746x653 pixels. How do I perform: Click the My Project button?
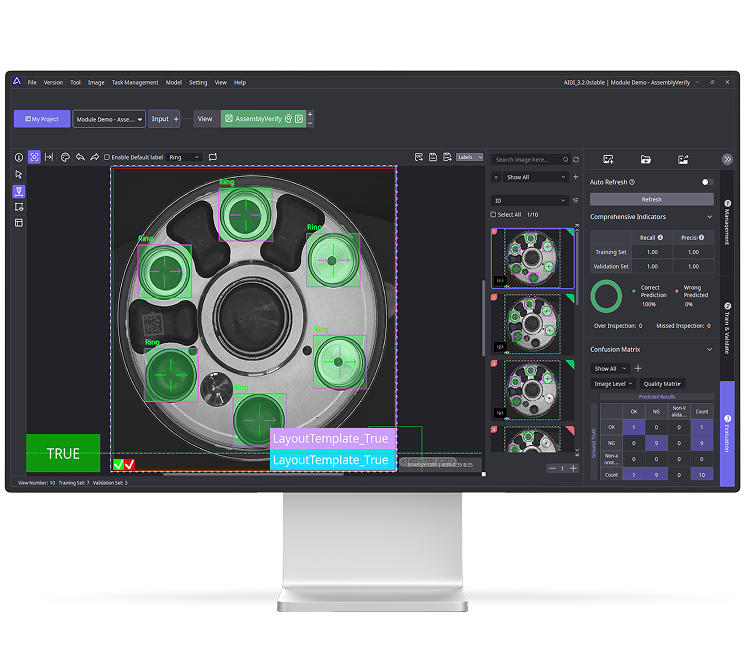coord(42,118)
